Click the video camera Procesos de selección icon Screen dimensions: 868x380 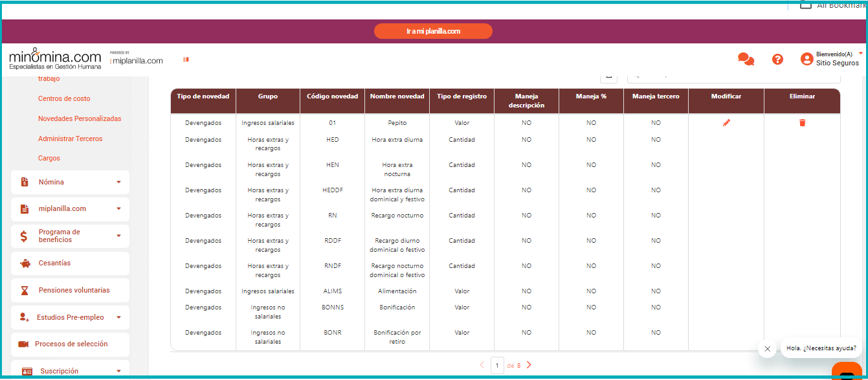tap(23, 344)
